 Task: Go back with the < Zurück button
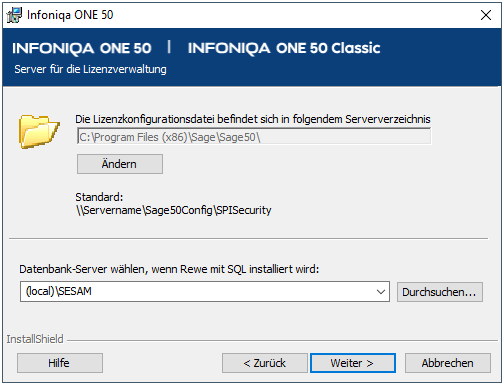tap(265, 363)
